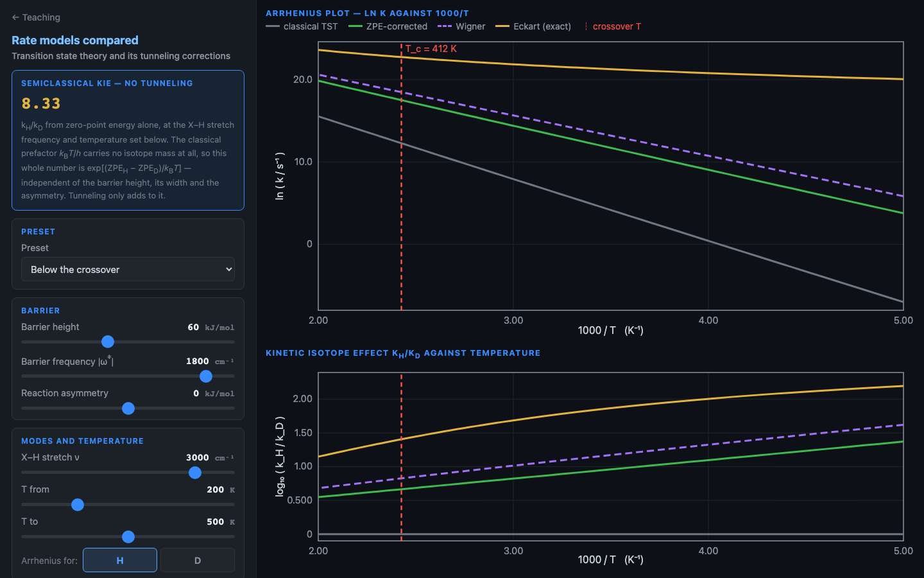Toggle the crossover T legend entry
924x578 pixels.
coord(612,26)
